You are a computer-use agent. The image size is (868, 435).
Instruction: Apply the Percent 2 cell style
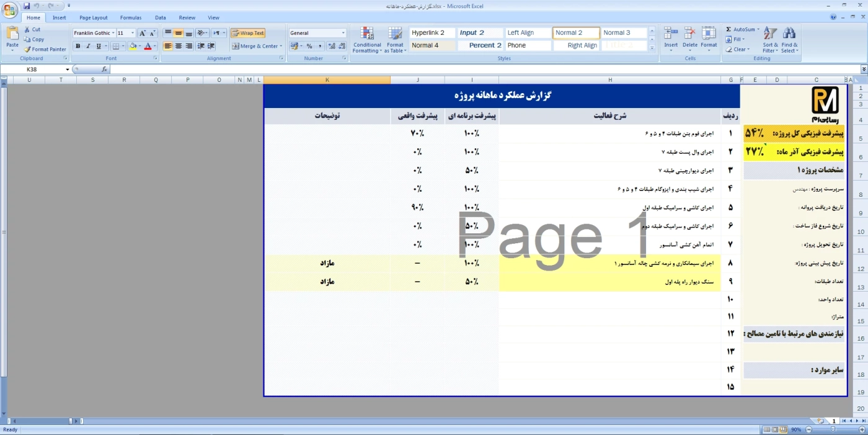pos(480,45)
